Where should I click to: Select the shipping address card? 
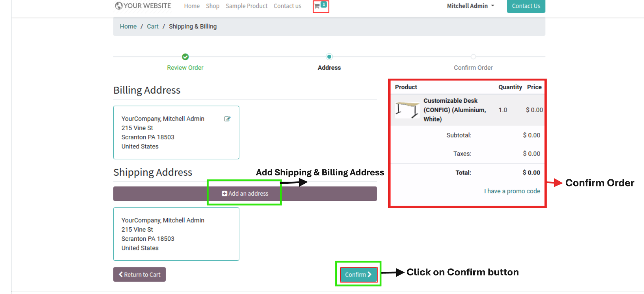pos(176,234)
